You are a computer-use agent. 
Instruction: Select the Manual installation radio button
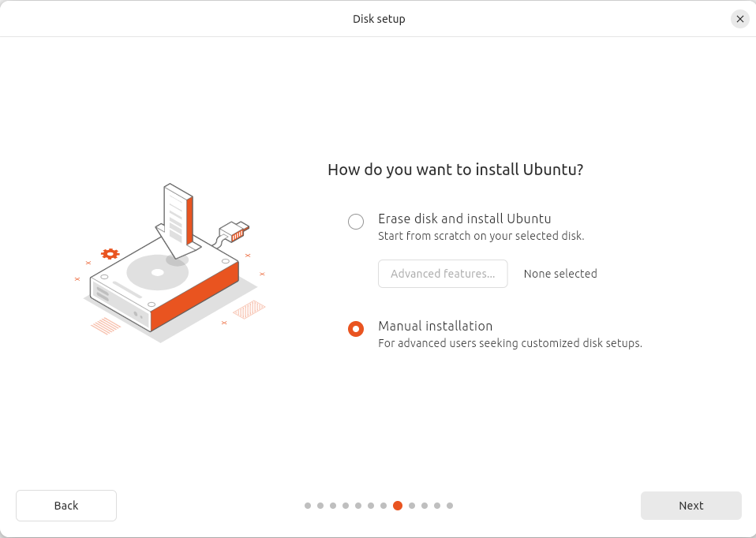[x=356, y=329]
